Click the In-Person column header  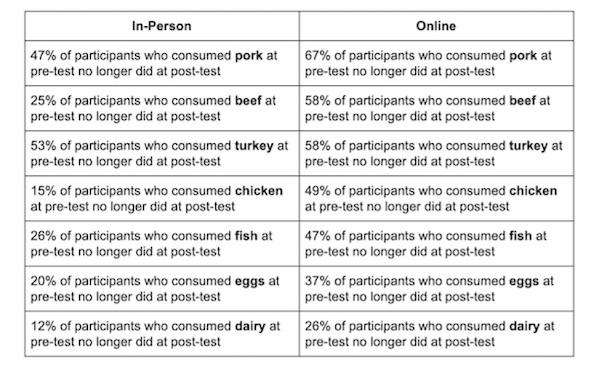(162, 26)
